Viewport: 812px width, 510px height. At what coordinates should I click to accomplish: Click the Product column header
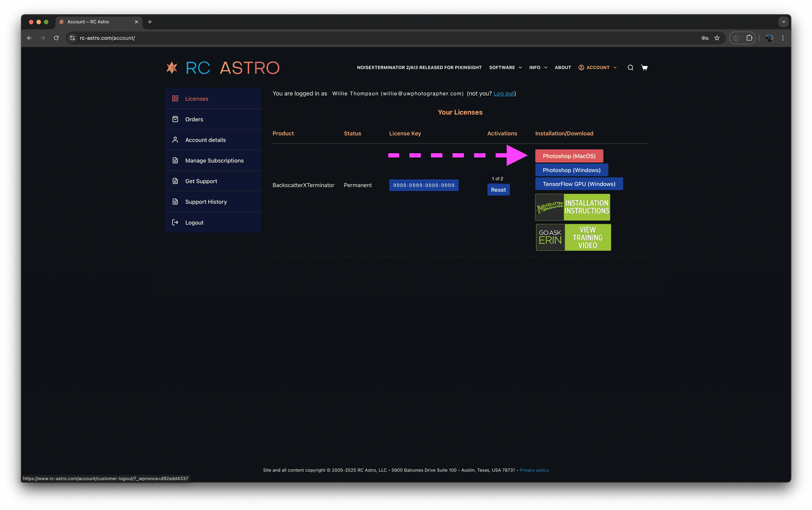[283, 133]
